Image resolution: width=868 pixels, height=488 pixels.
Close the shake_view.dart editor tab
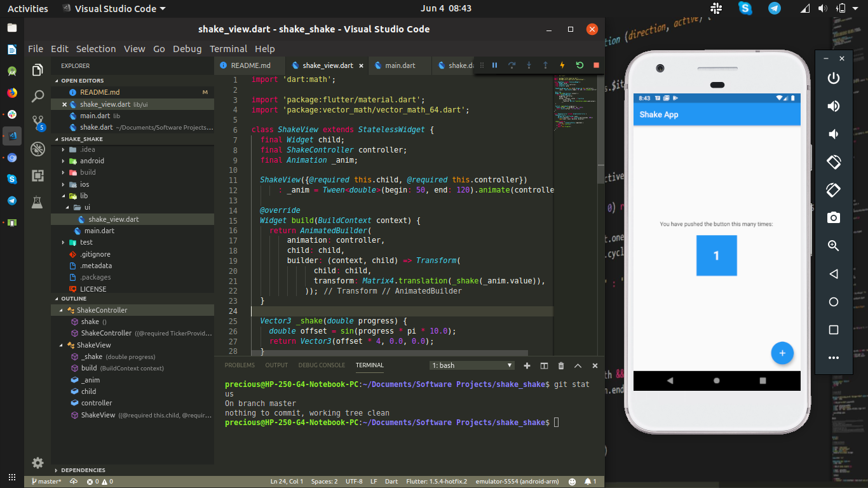coord(362,65)
